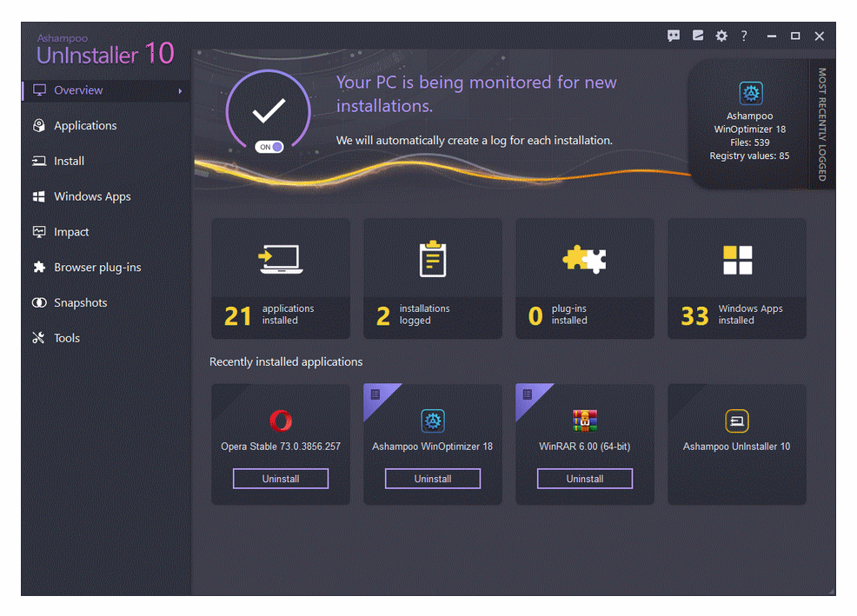The image size is (857, 616).
Task: Click the 21 applications installed count
Action: pos(238,316)
